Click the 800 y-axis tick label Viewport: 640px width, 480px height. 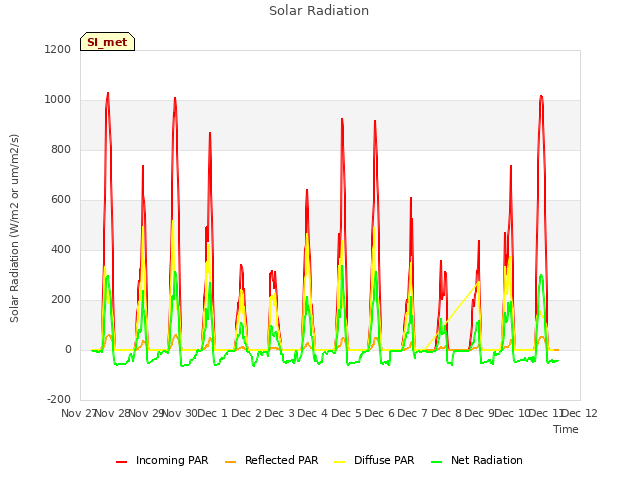point(61,149)
